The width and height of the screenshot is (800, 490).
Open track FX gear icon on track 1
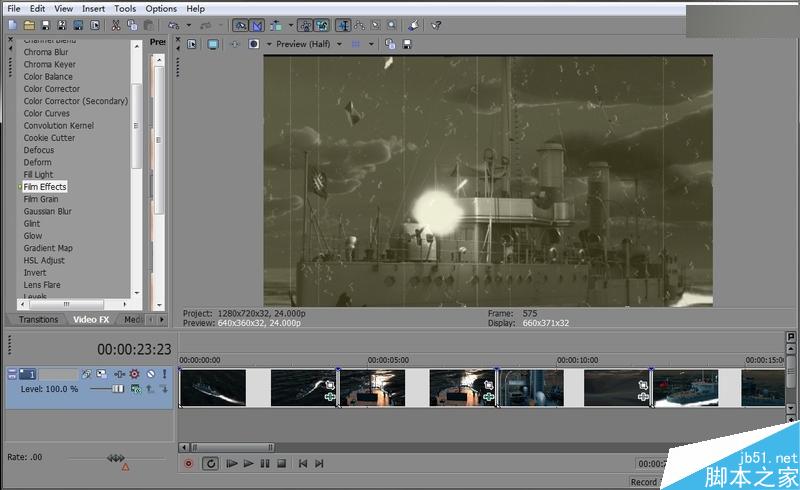point(135,374)
